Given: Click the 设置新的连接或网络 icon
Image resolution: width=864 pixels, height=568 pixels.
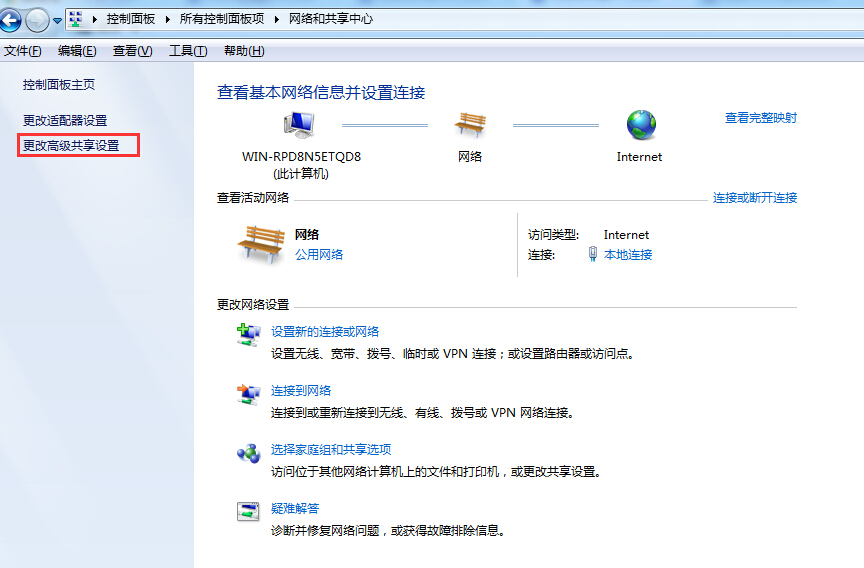Looking at the screenshot, I should (x=249, y=335).
